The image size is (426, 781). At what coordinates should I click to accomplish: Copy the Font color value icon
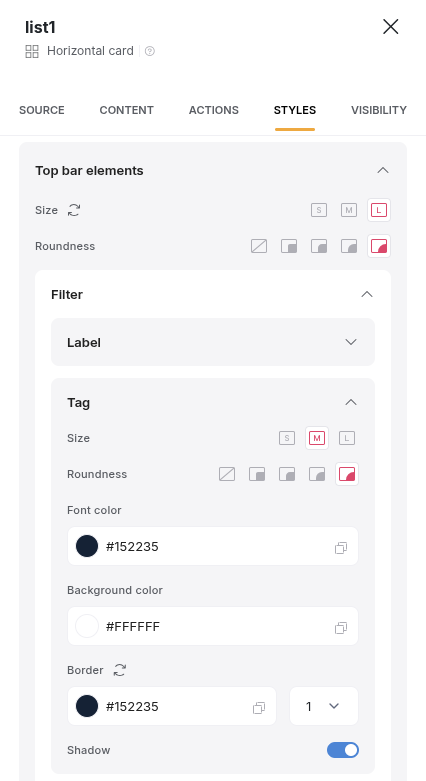(x=341, y=548)
